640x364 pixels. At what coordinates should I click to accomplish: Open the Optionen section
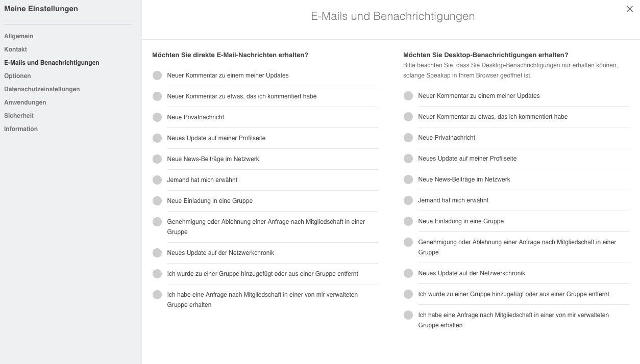pyautogui.click(x=17, y=76)
